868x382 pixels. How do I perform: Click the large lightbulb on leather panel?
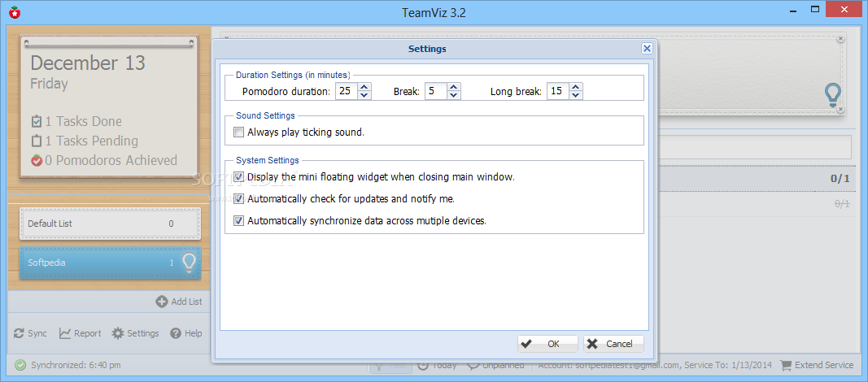tap(832, 95)
